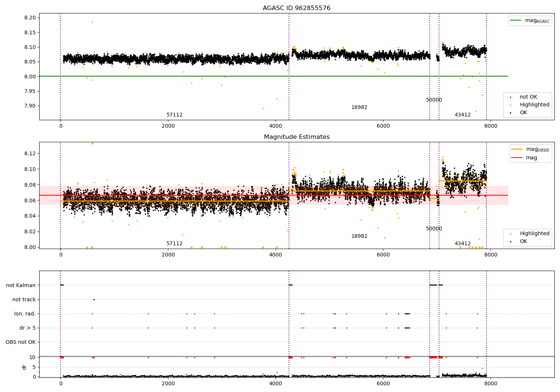Viewport: 560px width, 392px height.
Task: Click the 5 tick on the dr axis
Action: pos(34,367)
